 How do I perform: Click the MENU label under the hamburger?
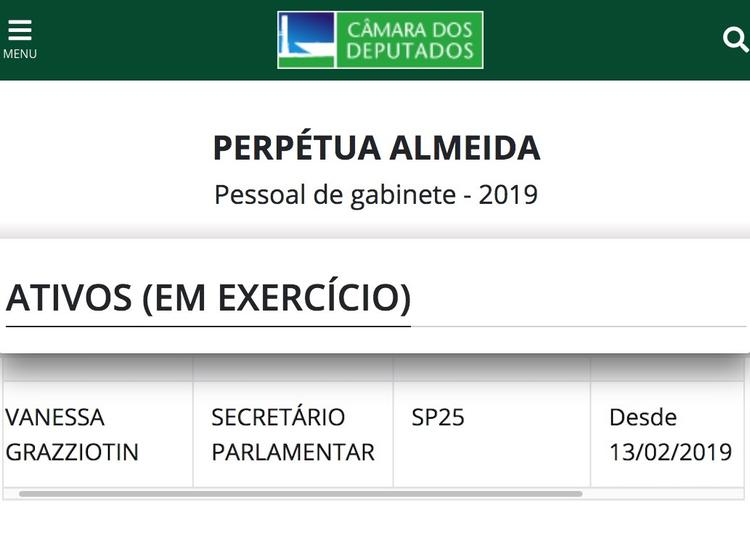(x=19, y=54)
